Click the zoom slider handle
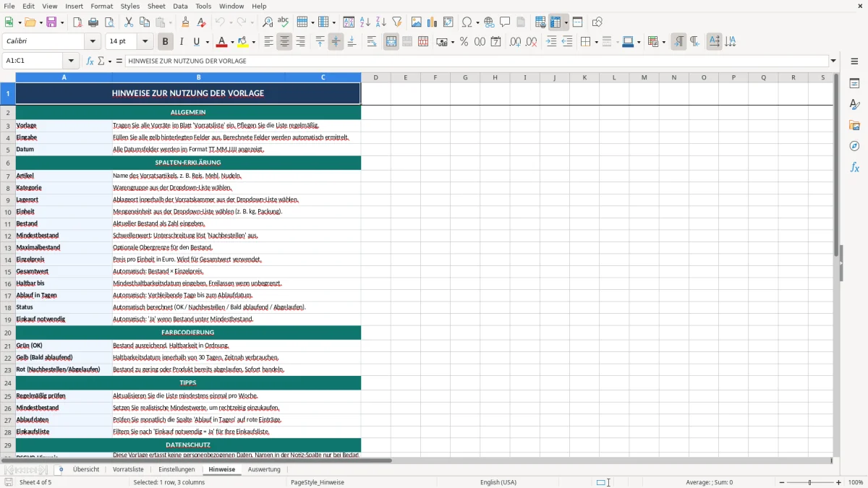The height and width of the screenshot is (488, 868). tap(810, 482)
